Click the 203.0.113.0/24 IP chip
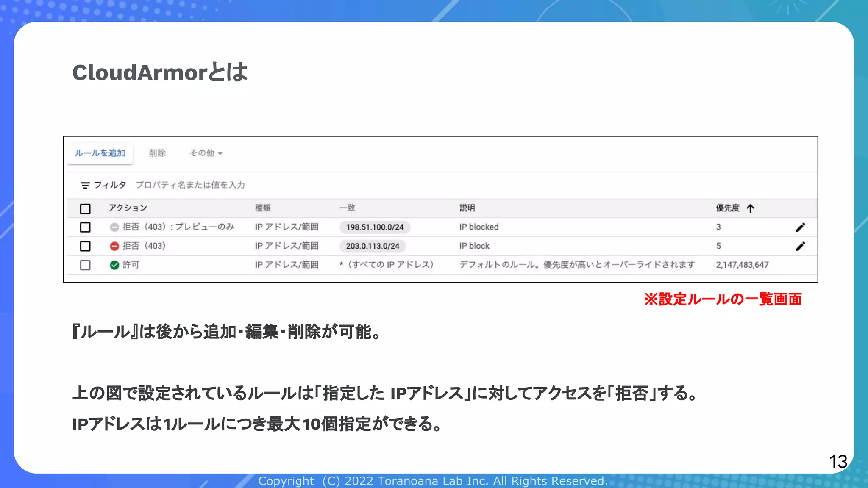This screenshot has width=868, height=488. pyautogui.click(x=373, y=246)
